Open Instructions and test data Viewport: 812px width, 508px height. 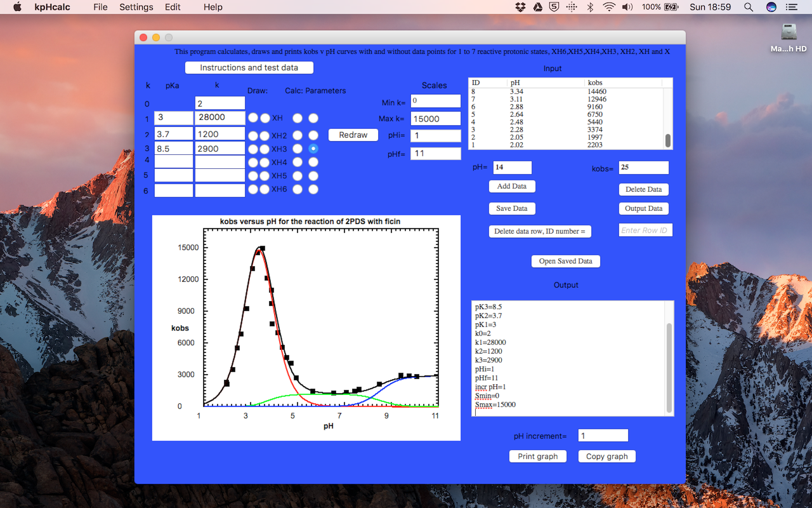tap(249, 67)
